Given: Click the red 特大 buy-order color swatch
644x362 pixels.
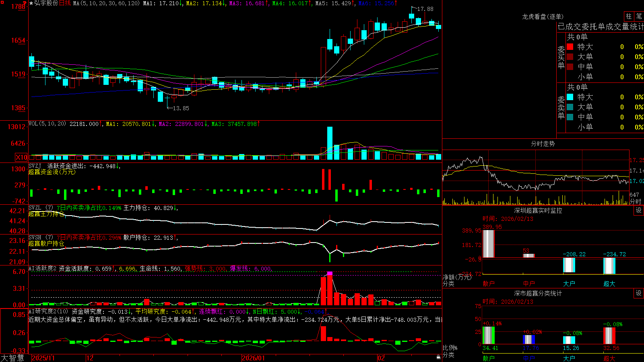Looking at the screenshot, I should (570, 47).
